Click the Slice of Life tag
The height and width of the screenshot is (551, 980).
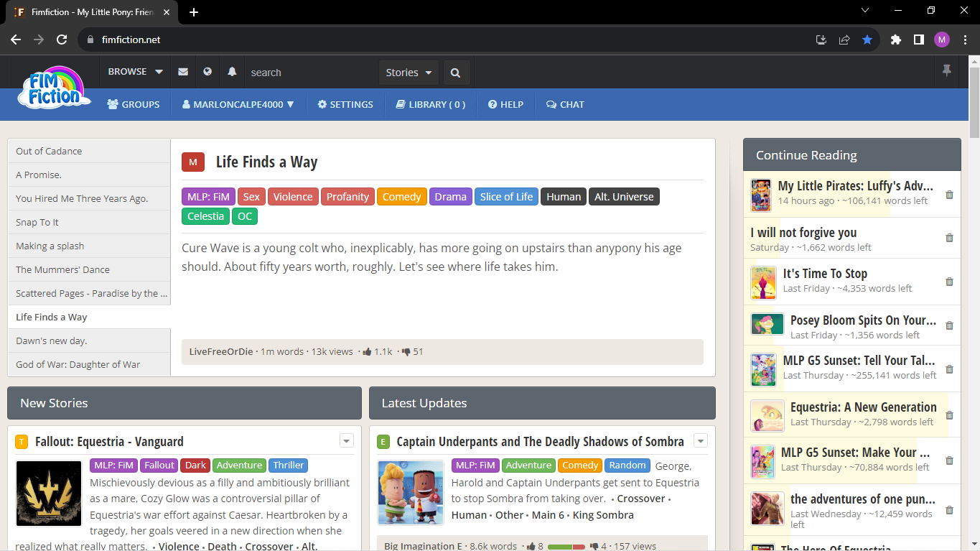click(506, 197)
